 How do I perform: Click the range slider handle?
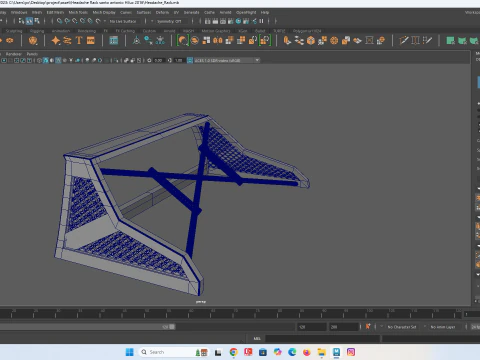(x=172, y=327)
